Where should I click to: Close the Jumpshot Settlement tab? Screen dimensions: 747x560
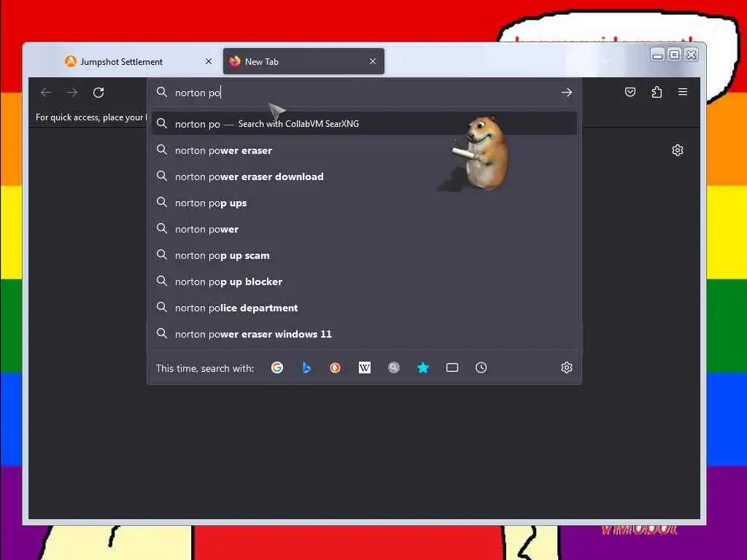(x=209, y=61)
